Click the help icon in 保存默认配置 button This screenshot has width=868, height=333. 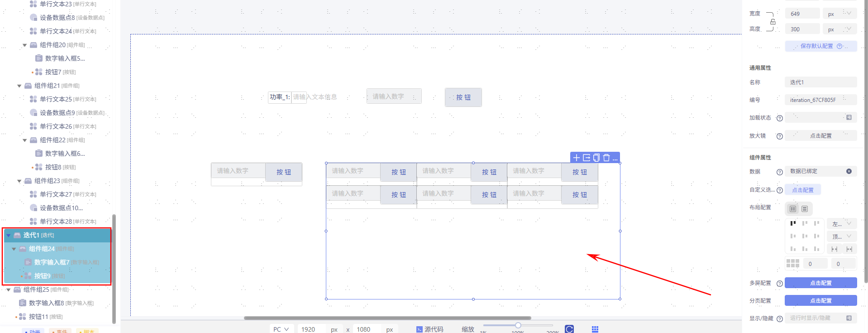(x=839, y=46)
